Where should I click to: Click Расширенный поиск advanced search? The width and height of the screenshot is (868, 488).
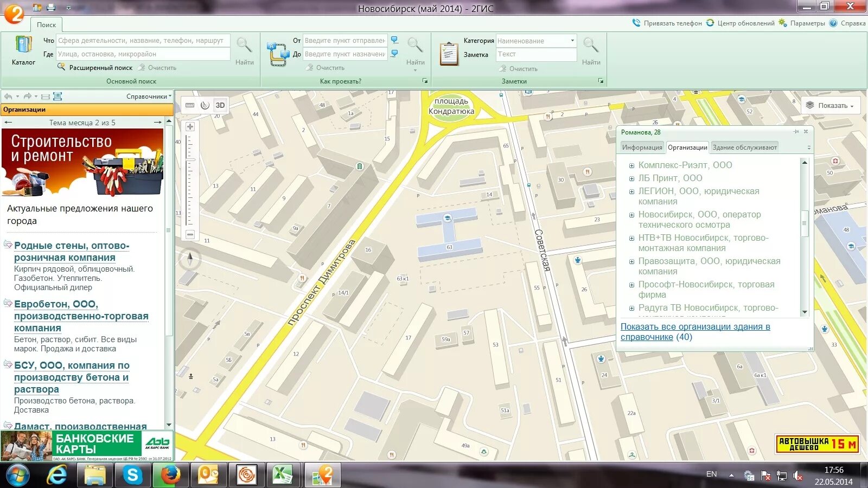pyautogui.click(x=95, y=68)
